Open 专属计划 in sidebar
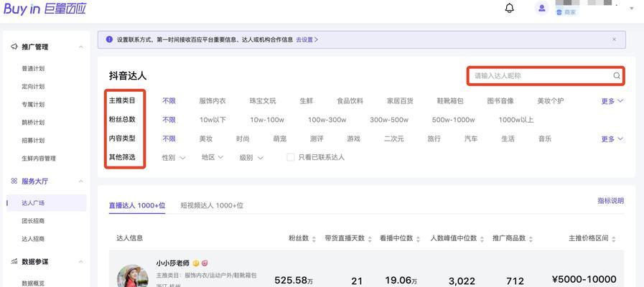Screen dimensions: 644x287 coord(33,104)
